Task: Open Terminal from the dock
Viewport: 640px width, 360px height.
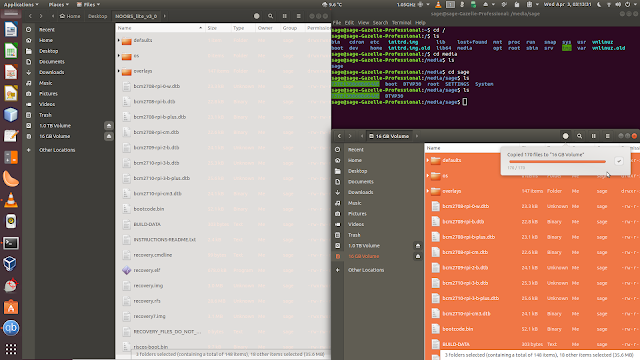Action: [11, 243]
